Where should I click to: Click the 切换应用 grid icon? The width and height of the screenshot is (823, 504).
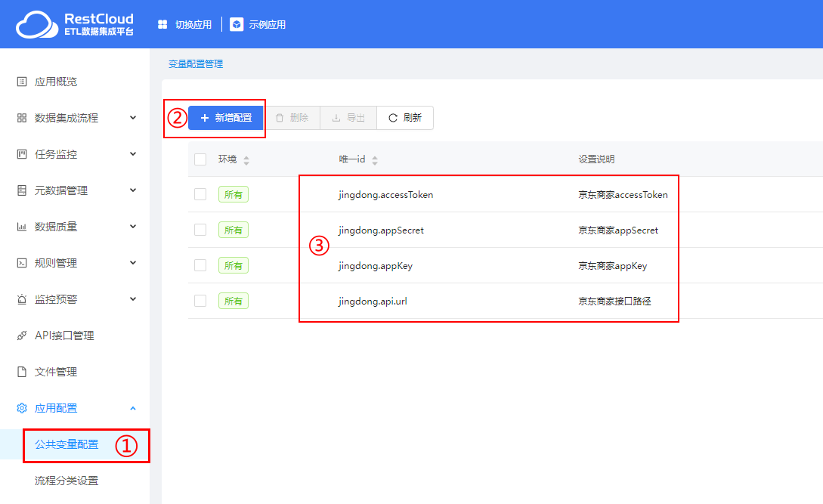click(x=162, y=24)
